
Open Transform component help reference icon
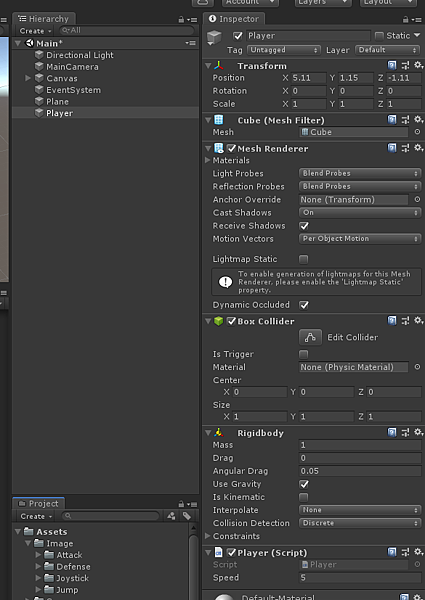pyautogui.click(x=392, y=65)
